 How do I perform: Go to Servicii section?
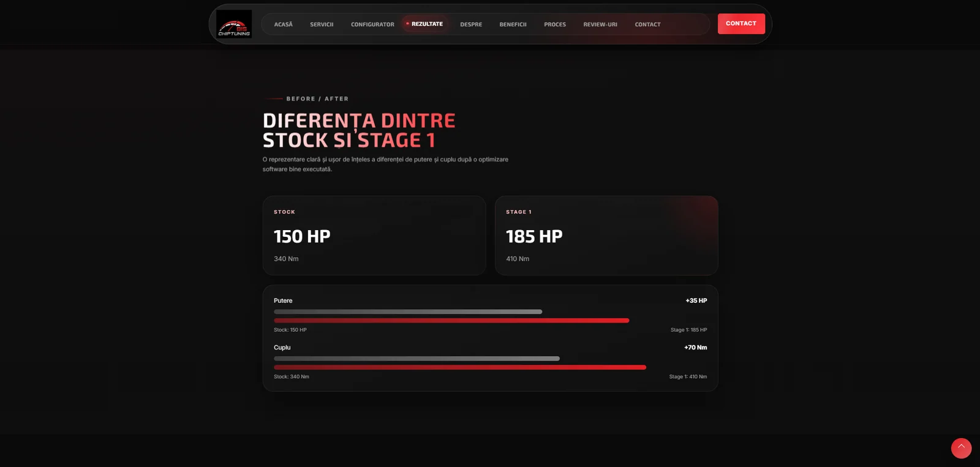pos(322,24)
